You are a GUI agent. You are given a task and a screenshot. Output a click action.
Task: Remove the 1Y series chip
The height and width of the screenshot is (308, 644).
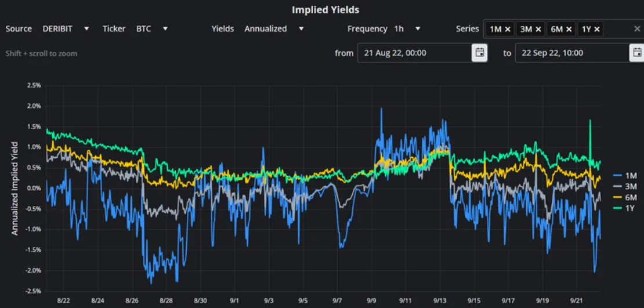tap(597, 29)
